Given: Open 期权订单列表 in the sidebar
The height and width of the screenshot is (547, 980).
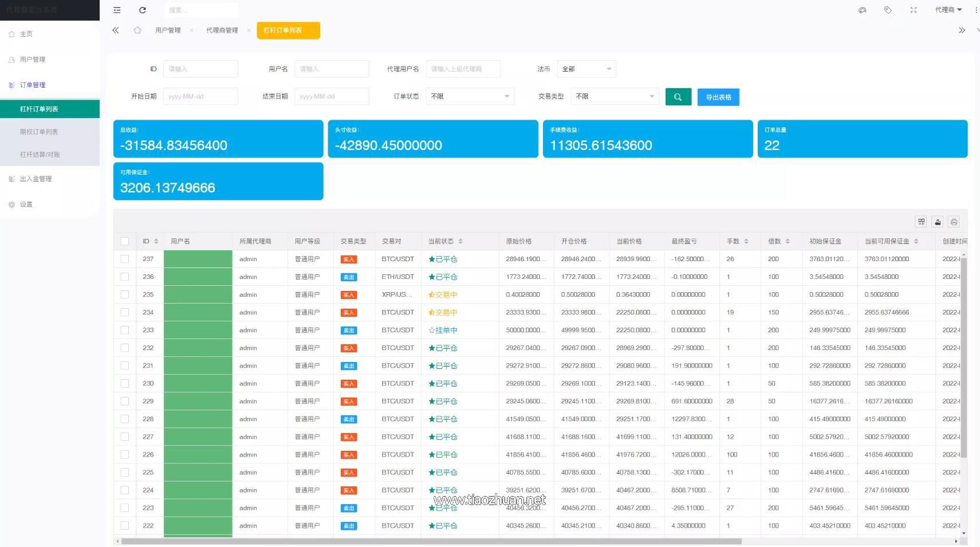Looking at the screenshot, I should tap(39, 132).
